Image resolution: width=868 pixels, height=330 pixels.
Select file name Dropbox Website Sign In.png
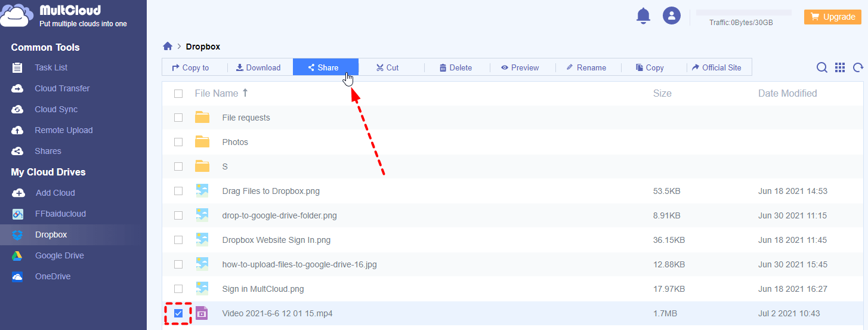pos(276,240)
